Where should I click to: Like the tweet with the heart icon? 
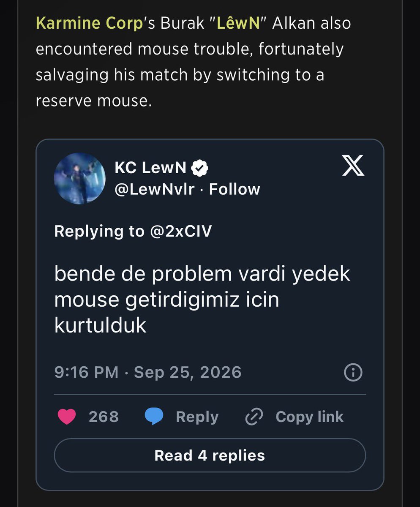point(66,417)
